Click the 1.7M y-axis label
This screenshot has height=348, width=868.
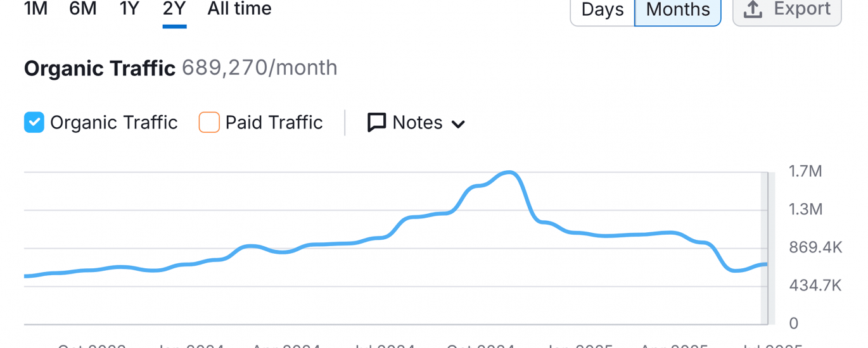coord(805,171)
